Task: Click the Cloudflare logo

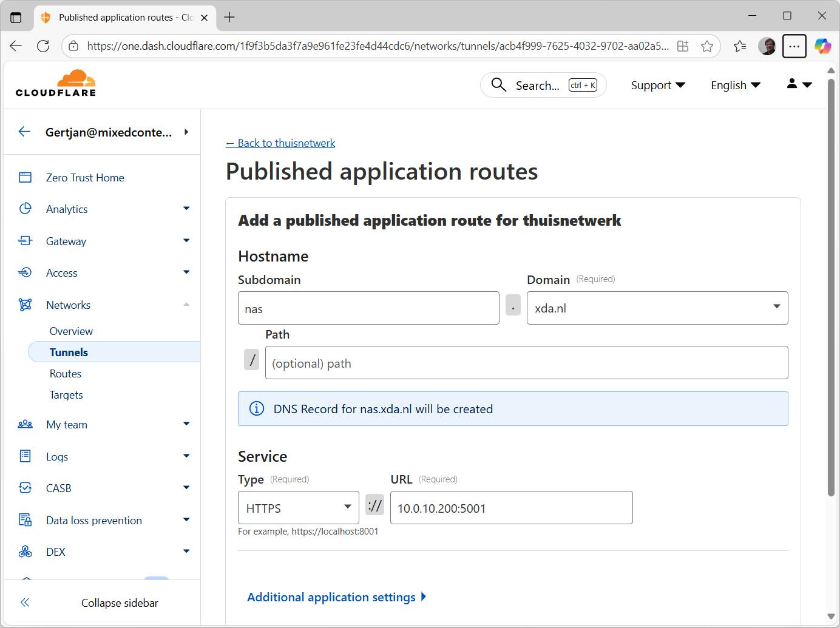Action: (x=56, y=84)
